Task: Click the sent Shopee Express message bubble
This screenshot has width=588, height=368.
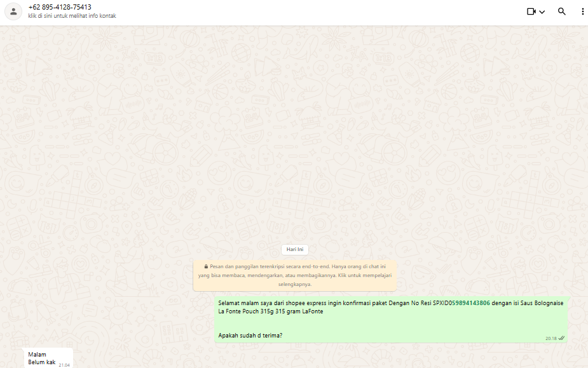Action: point(391,320)
